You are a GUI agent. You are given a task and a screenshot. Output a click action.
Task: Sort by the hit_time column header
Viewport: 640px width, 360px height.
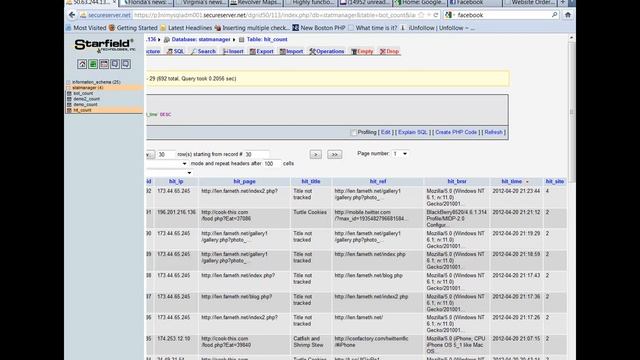coord(512,181)
